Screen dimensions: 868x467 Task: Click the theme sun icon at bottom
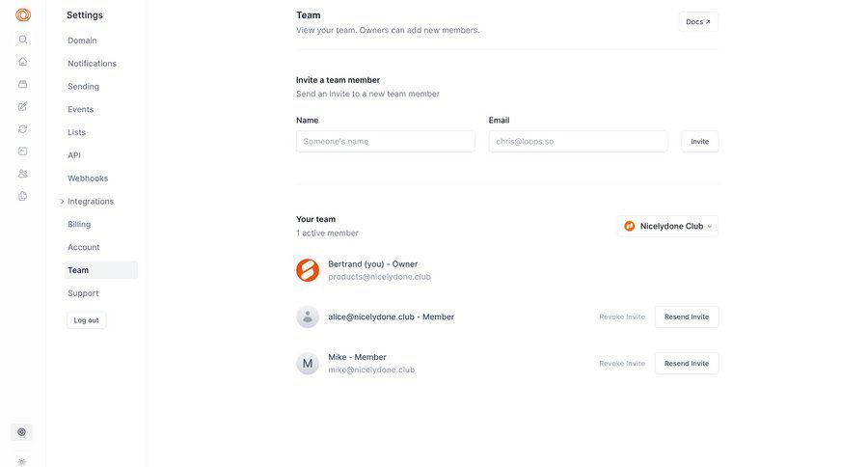22,461
